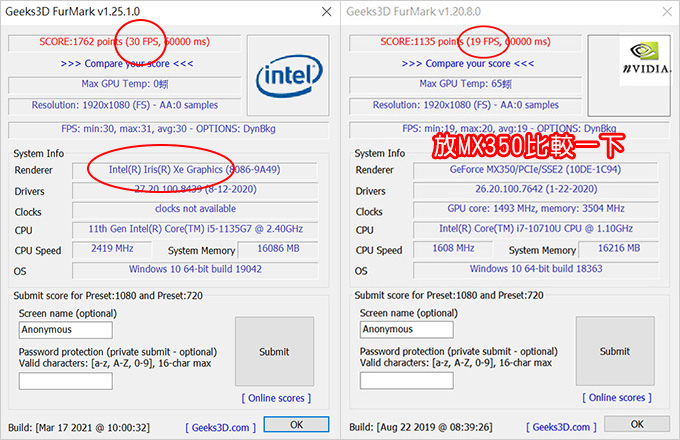The height and width of the screenshot is (440, 680).
Task: Open 'Compare your score' link in v1.20.8.0 window
Action: 468,64
